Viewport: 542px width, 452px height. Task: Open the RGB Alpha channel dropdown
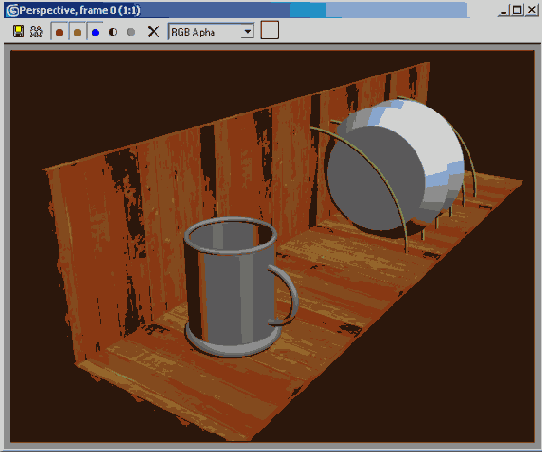click(x=211, y=32)
